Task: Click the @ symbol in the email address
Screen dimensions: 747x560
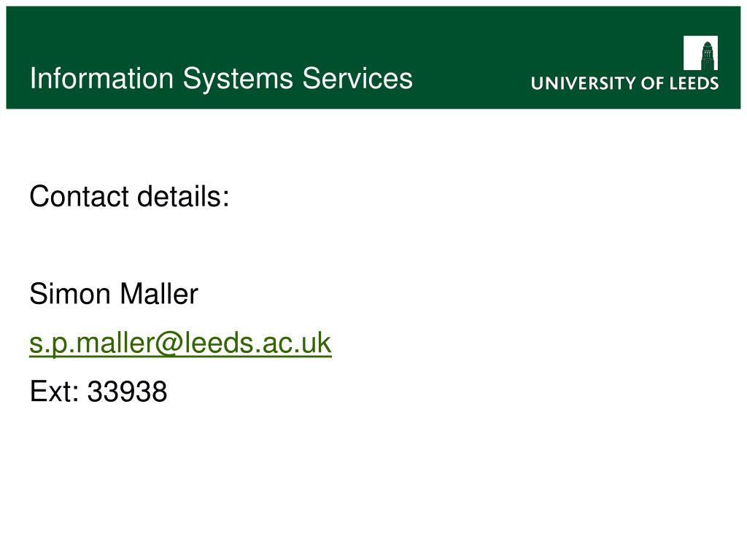Action: click(x=169, y=343)
